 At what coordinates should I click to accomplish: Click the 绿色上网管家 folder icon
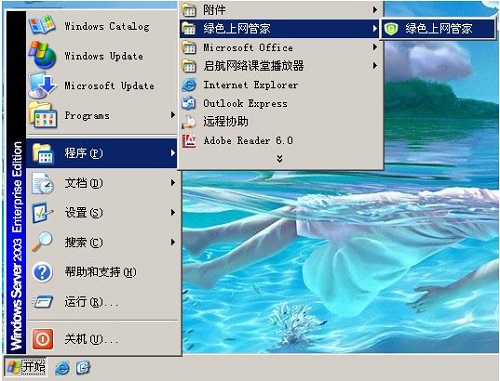coord(189,28)
